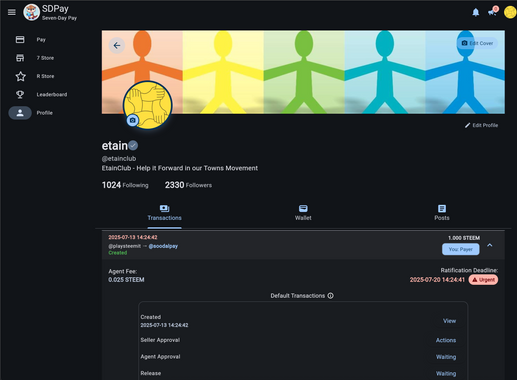Screen dimensions: 517x380
Task: Click the colorful people cover image
Action: pyautogui.click(x=303, y=72)
